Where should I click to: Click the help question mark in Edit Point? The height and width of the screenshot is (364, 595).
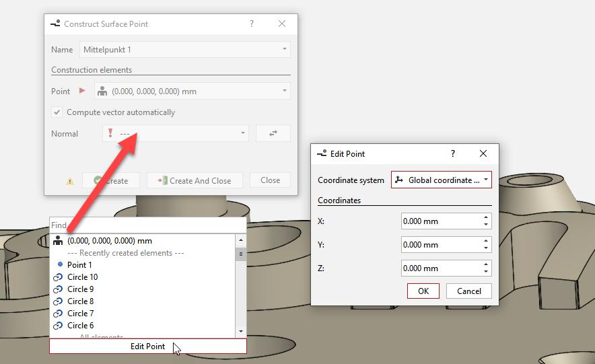tap(452, 153)
